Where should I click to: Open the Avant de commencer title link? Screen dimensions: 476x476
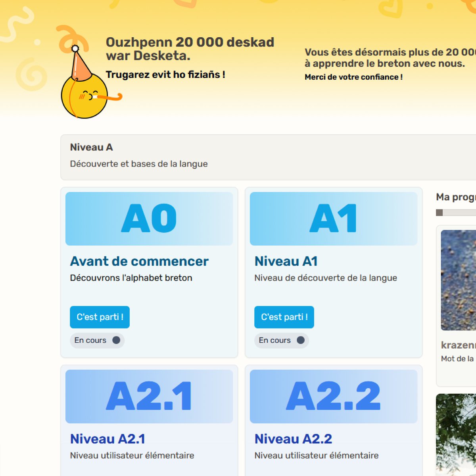click(x=139, y=261)
